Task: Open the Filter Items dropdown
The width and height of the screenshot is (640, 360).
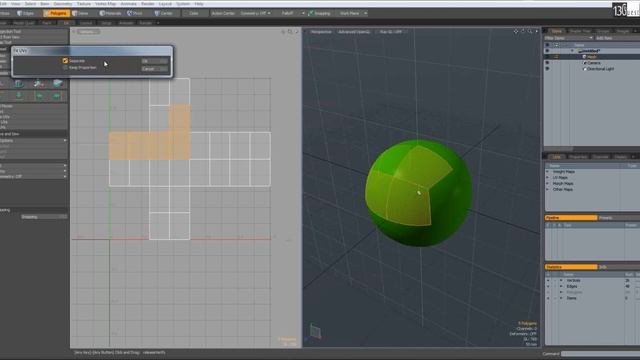Action: [568, 38]
